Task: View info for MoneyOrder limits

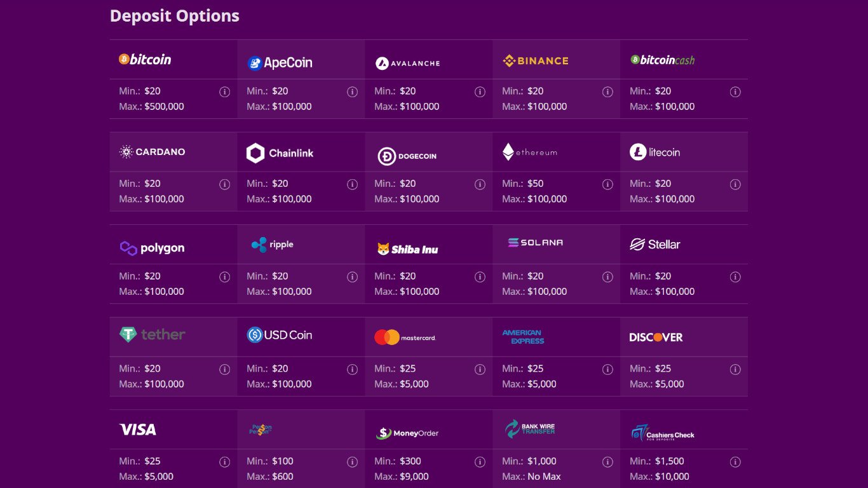Action: pyautogui.click(x=480, y=462)
